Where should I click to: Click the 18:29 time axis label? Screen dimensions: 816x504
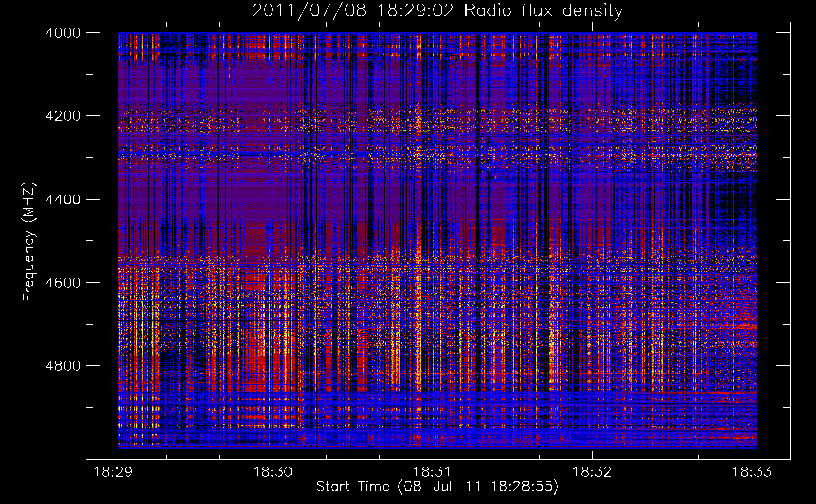click(113, 472)
